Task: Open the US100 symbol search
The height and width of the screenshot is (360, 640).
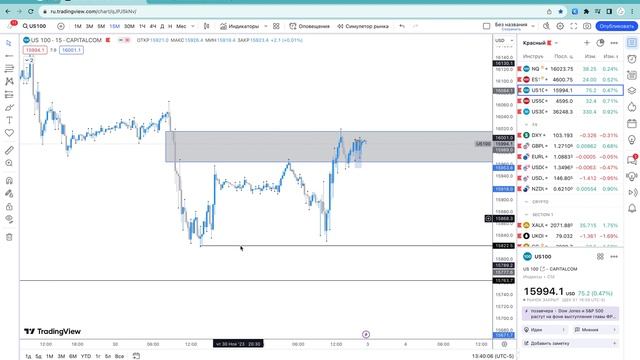Action: pos(34,26)
